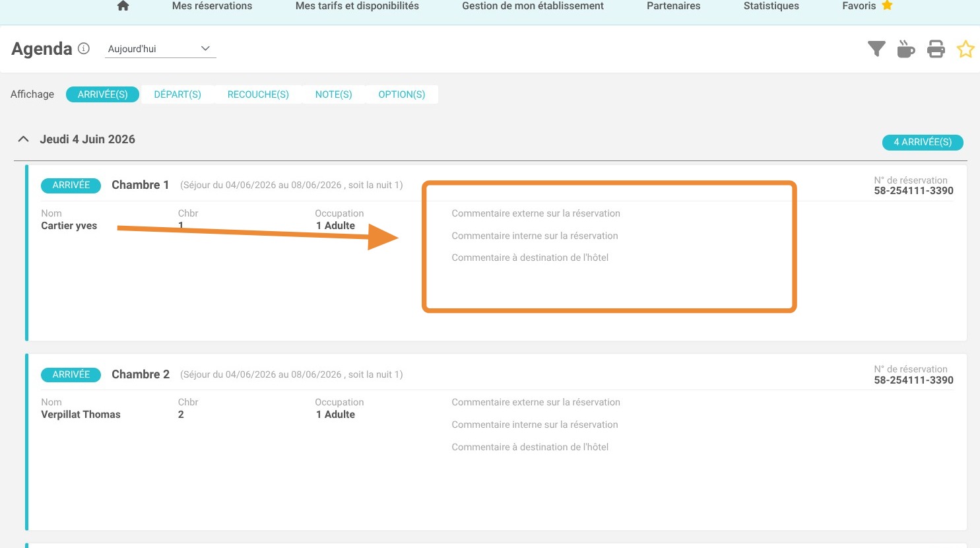980x548 pixels.
Task: Collapse the Jeudi 4 Juin 2026 section
Action: pos(23,139)
